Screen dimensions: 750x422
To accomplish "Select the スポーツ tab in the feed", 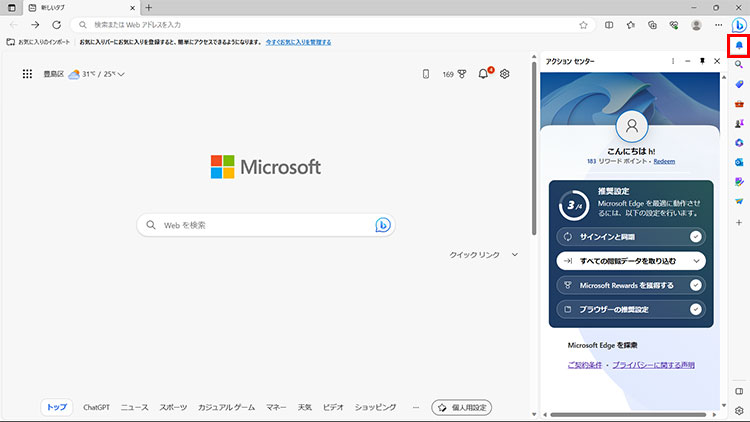I will pos(173,407).
